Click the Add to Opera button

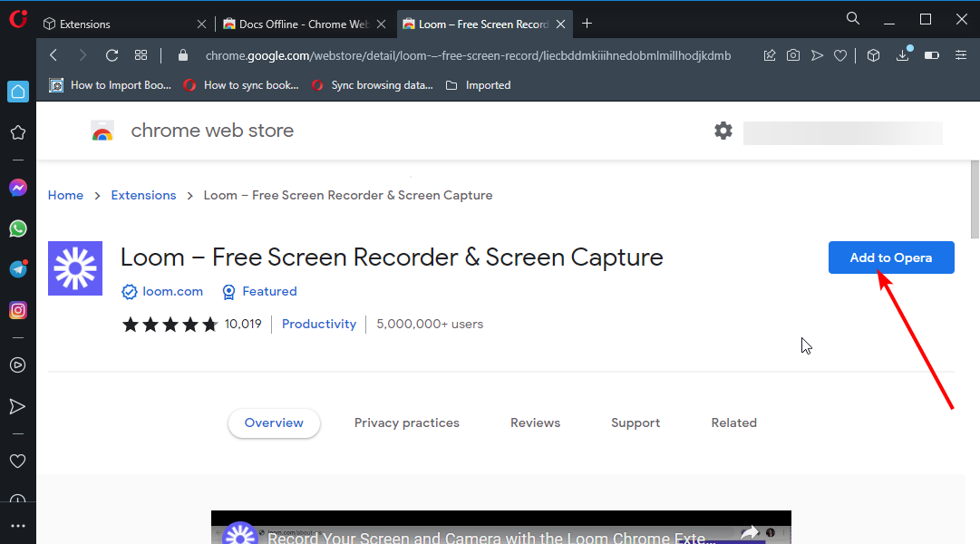click(890, 257)
